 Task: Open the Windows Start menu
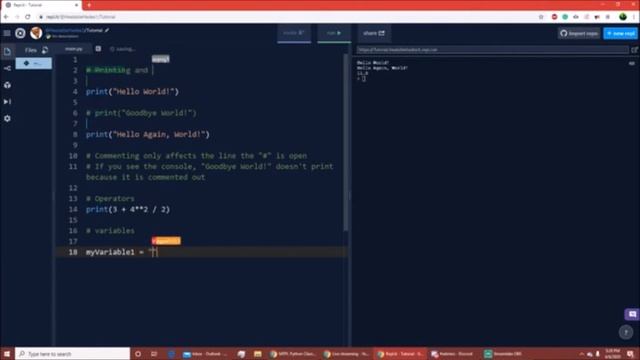[x=7, y=353]
